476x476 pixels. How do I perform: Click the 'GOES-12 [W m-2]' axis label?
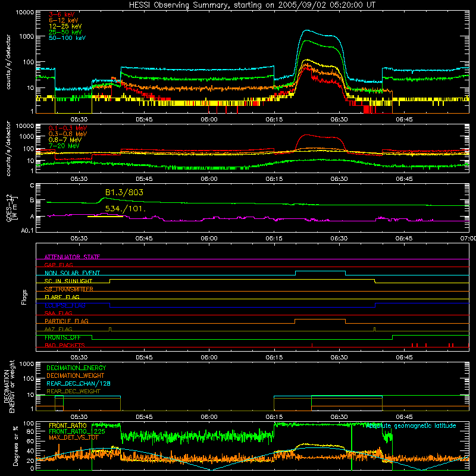coord(12,208)
